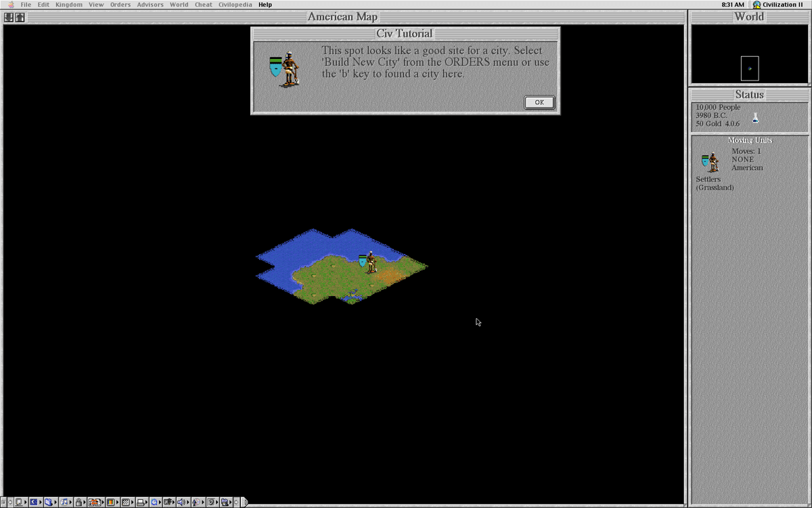Click the "Moves: 1" text
Image resolution: width=812 pixels, height=508 pixels.
746,151
